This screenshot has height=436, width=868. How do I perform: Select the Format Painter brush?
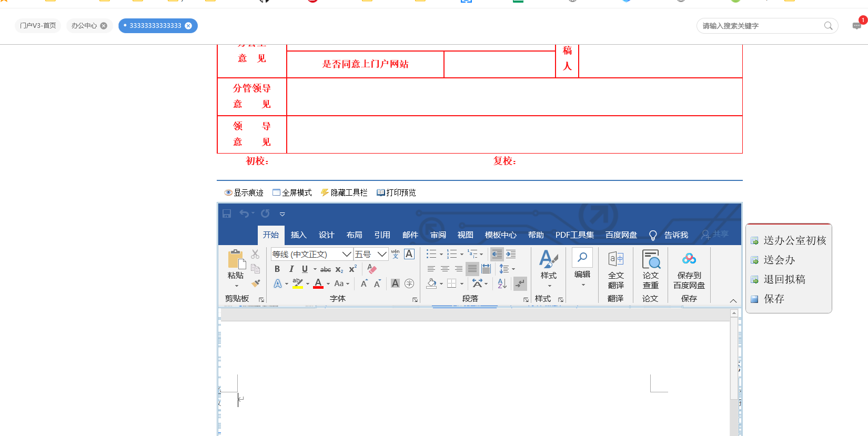pyautogui.click(x=256, y=283)
